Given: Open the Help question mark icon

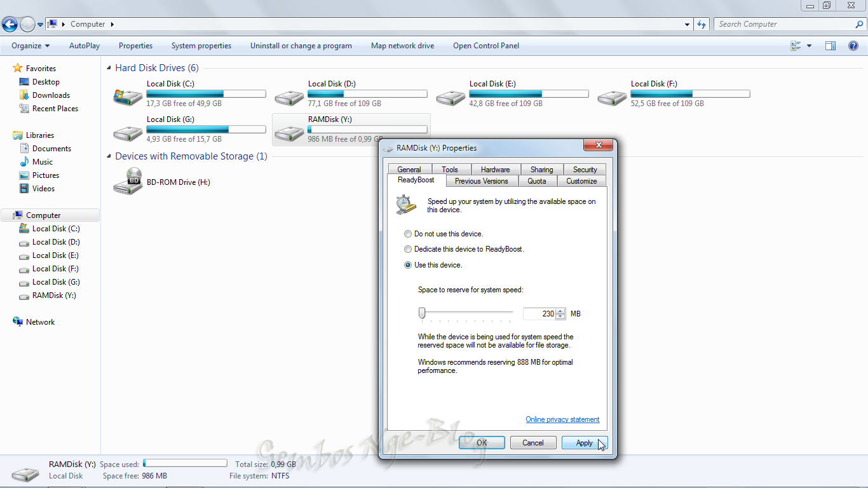Looking at the screenshot, I should pos(853,46).
